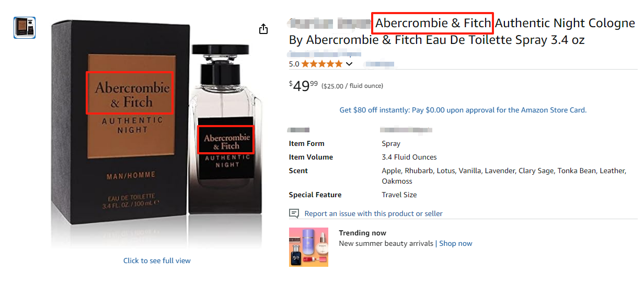This screenshot has height=294, width=644.
Task: Visit the blurred store link under the title
Action: click(324, 53)
